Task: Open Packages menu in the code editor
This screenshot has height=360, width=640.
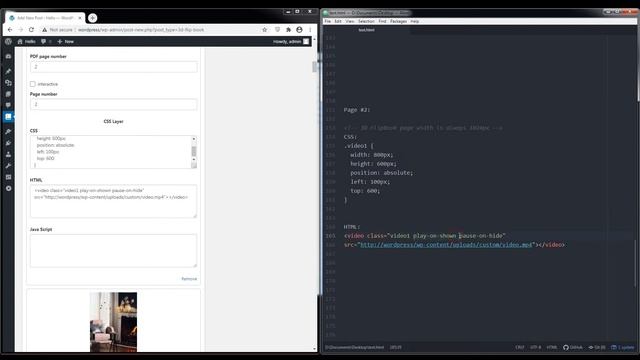Action: [398, 21]
